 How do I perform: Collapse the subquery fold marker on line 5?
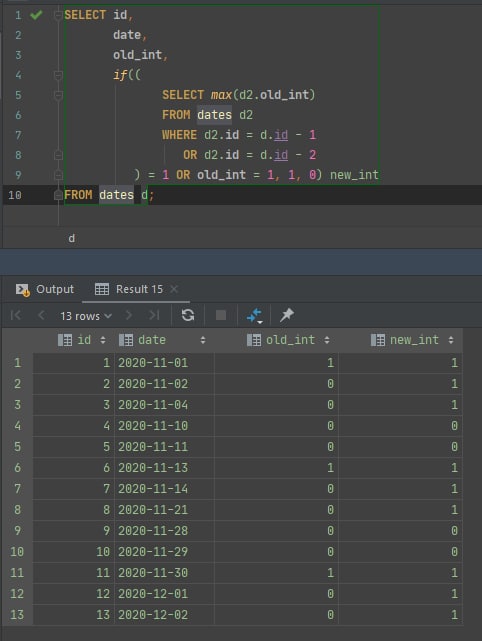58,95
